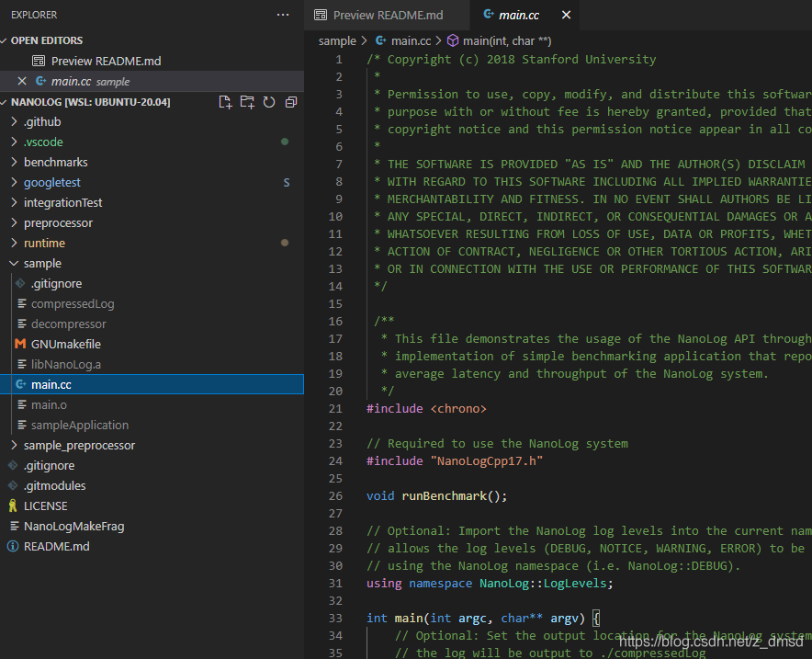Open NanoLogMakeFrag in the tree
Screen dimensions: 812x659
click(152, 526)
